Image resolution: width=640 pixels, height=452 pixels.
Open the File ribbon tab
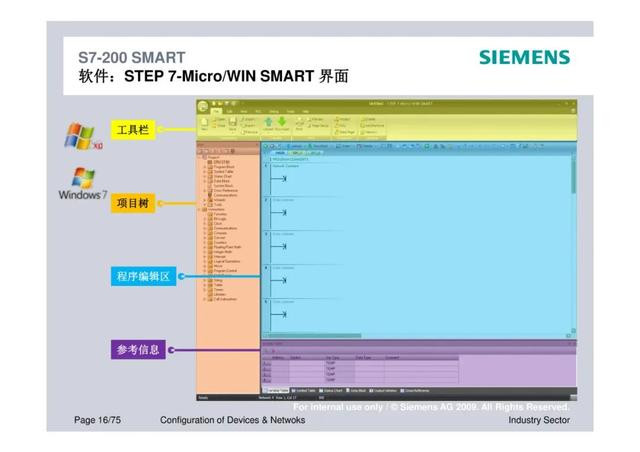pos(216,111)
